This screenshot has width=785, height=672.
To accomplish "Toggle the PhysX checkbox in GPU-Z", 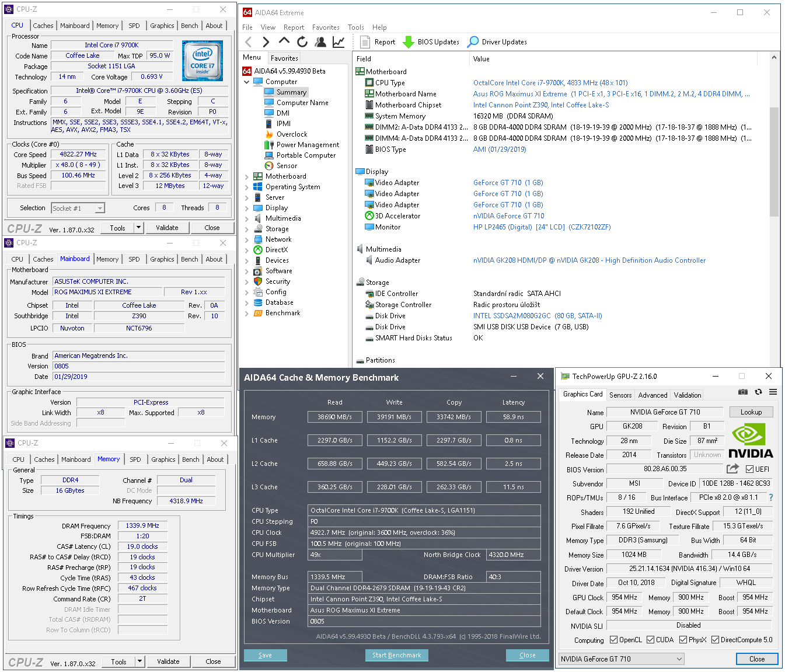I will pyautogui.click(x=683, y=640).
